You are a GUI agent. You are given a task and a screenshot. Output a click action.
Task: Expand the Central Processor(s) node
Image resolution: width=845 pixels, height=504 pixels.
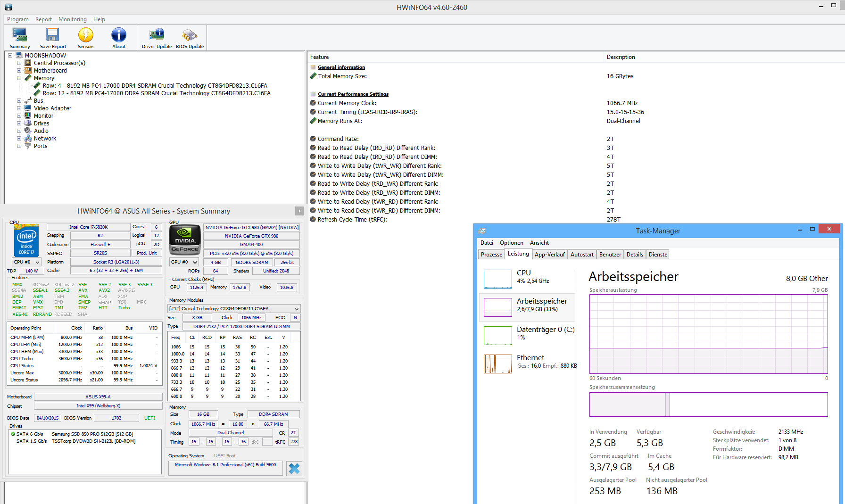(x=19, y=63)
